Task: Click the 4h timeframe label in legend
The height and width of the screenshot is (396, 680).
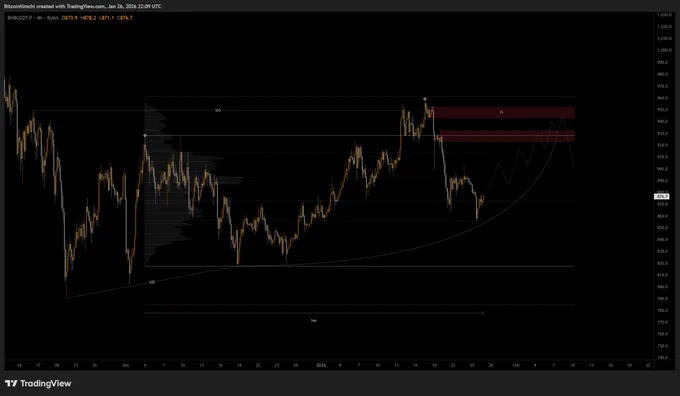Action: pos(39,18)
